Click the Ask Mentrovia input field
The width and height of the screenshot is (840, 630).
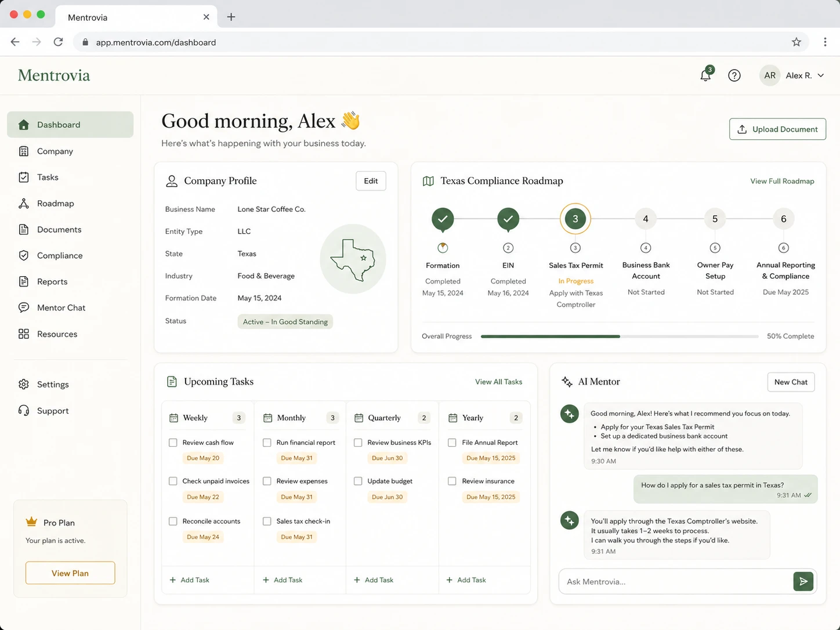[676, 581]
